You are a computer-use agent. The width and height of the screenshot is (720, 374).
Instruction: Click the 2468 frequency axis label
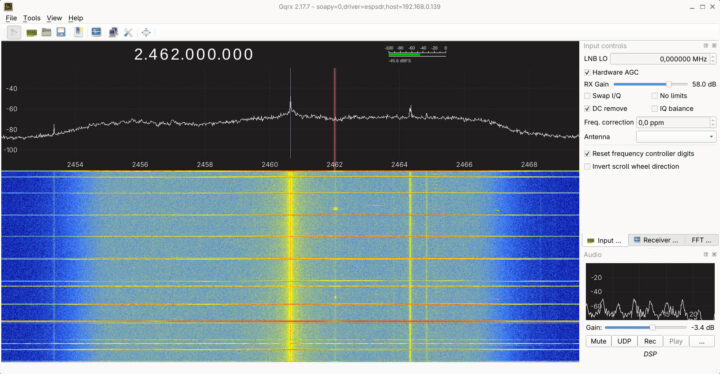point(529,164)
